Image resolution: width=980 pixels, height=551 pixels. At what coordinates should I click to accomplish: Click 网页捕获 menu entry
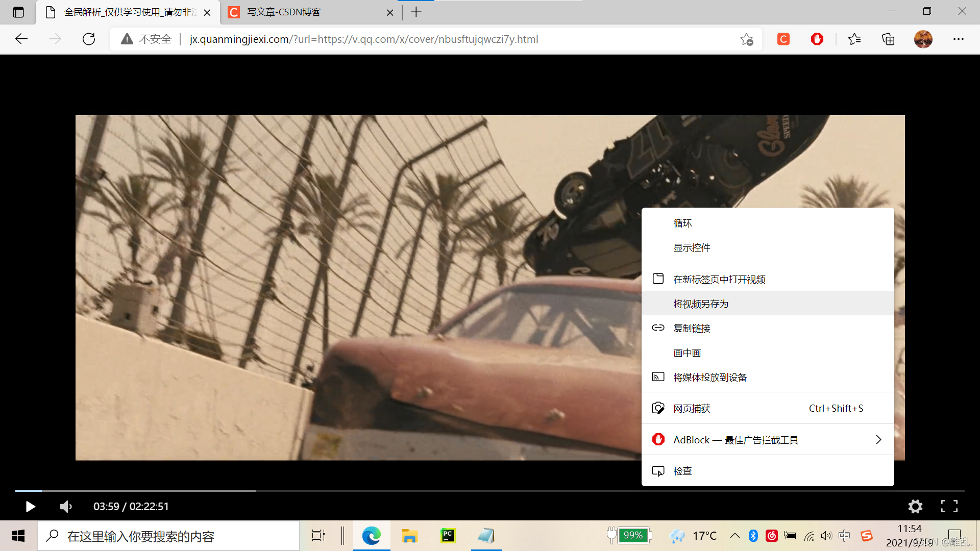[x=768, y=409]
